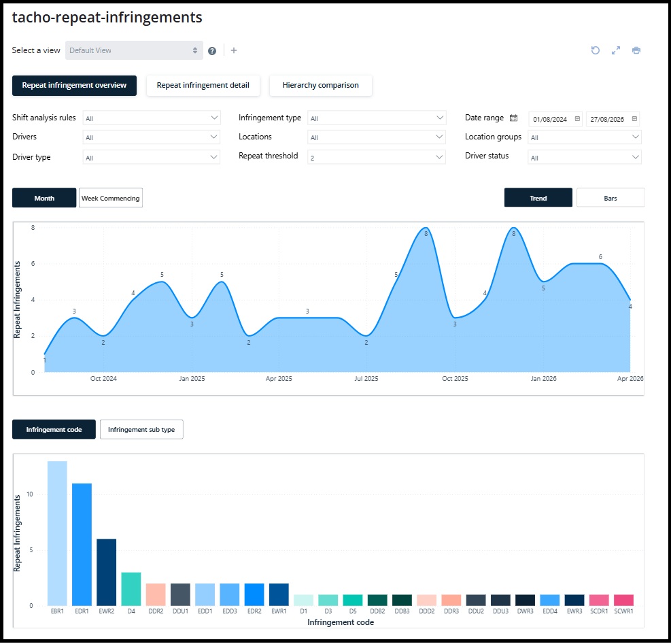Open the Repeat threshold dropdown

point(377,157)
